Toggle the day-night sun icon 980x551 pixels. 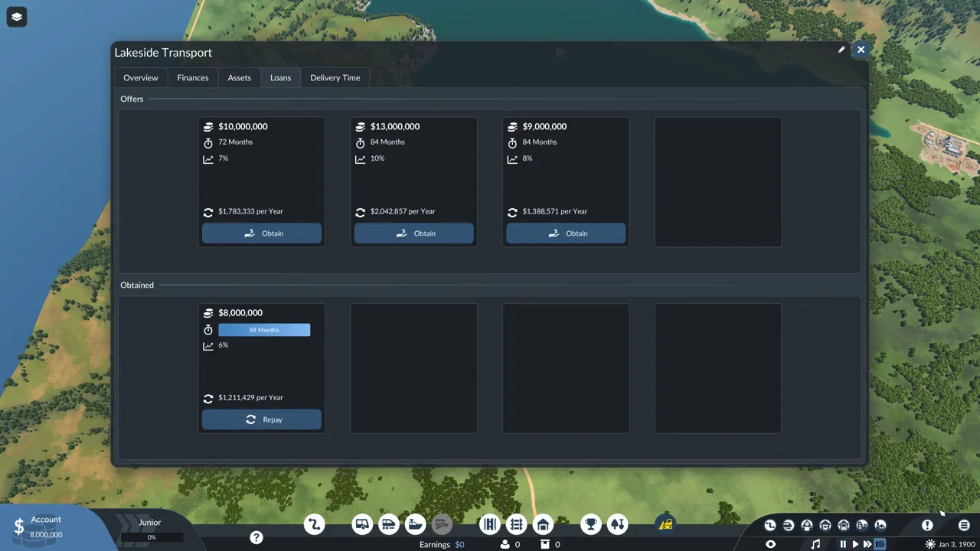pyautogui.click(x=930, y=544)
